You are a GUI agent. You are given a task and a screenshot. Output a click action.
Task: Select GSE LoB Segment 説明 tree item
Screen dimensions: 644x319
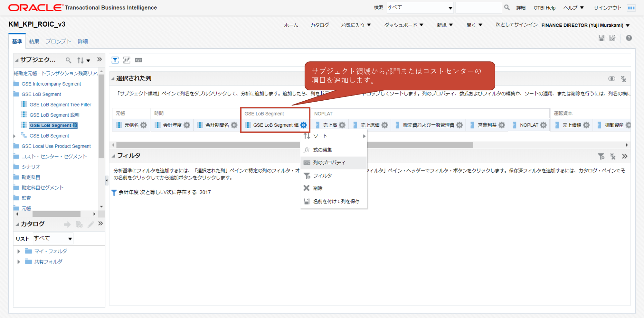(x=54, y=115)
